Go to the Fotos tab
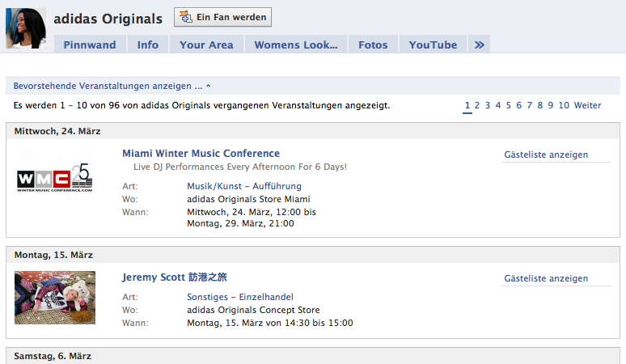 pyautogui.click(x=373, y=44)
